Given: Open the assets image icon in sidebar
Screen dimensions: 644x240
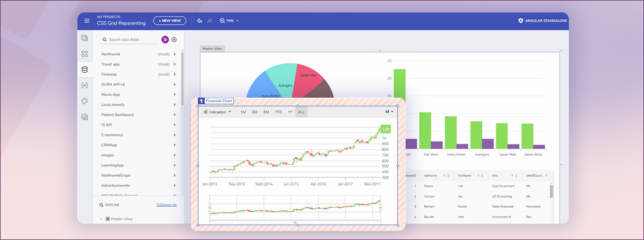Looking at the screenshot, I should pos(85,117).
